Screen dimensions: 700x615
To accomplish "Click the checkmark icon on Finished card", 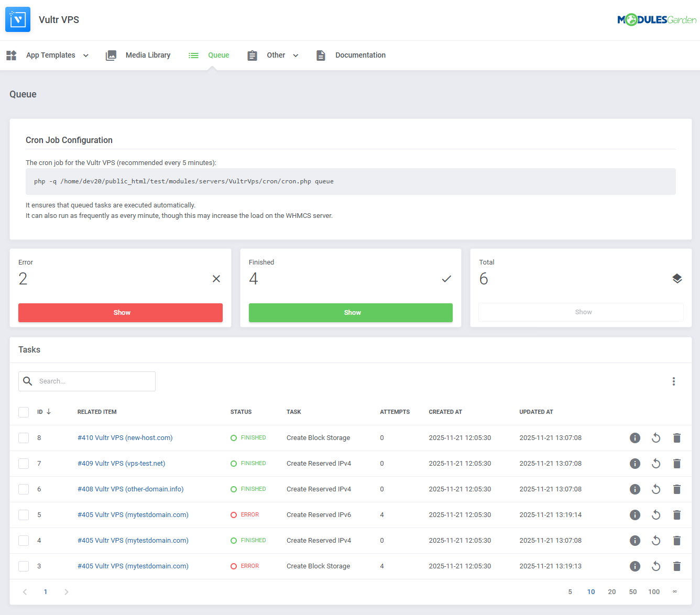I will (x=446, y=279).
